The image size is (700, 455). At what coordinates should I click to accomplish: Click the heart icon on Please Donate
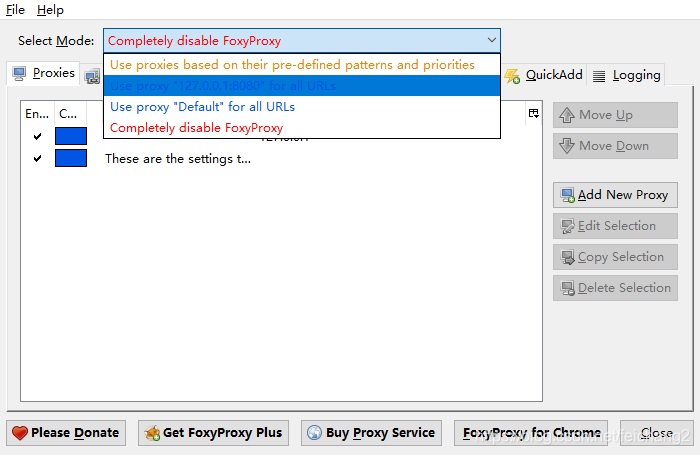20,433
